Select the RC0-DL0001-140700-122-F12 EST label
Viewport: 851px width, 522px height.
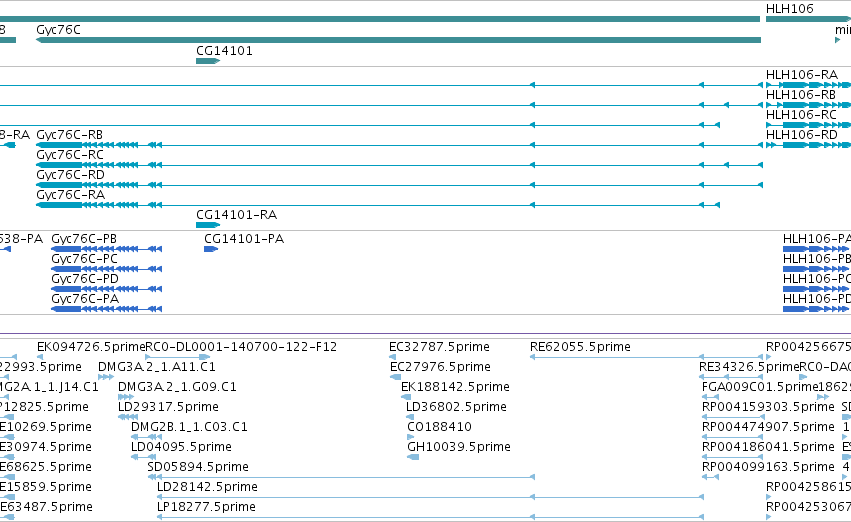[242, 347]
